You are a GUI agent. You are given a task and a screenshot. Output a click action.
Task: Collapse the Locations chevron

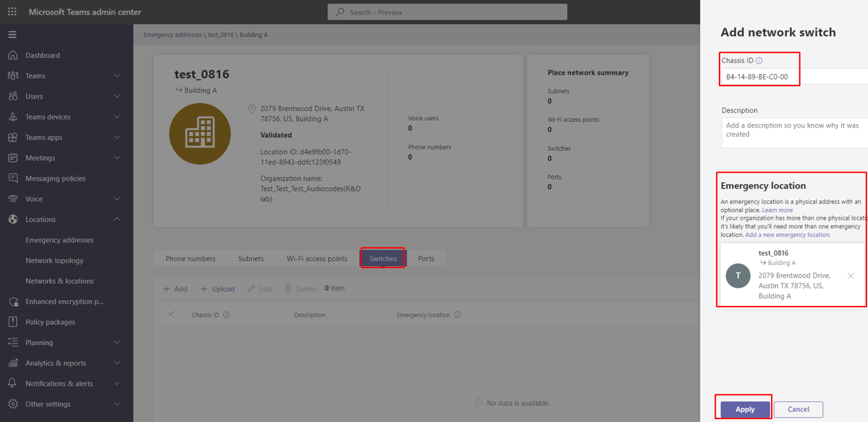(117, 219)
